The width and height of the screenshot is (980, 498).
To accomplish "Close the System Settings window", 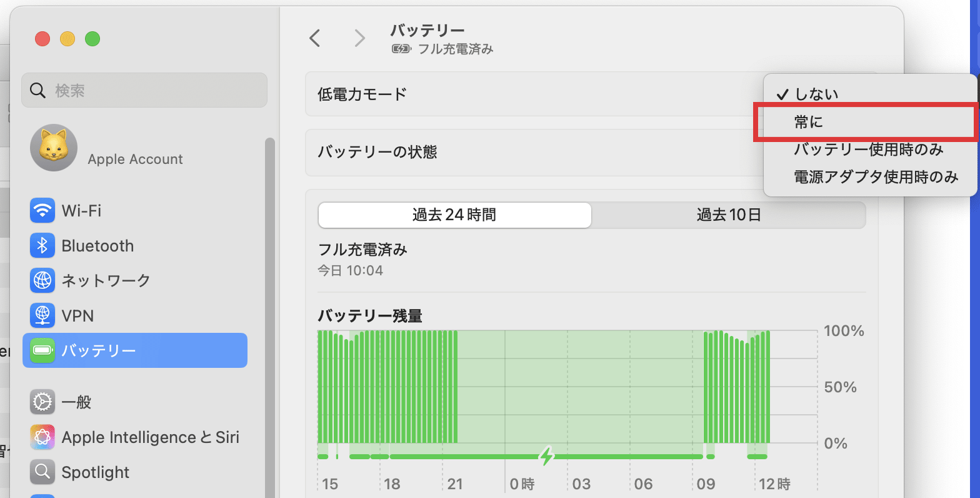I will tap(42, 39).
